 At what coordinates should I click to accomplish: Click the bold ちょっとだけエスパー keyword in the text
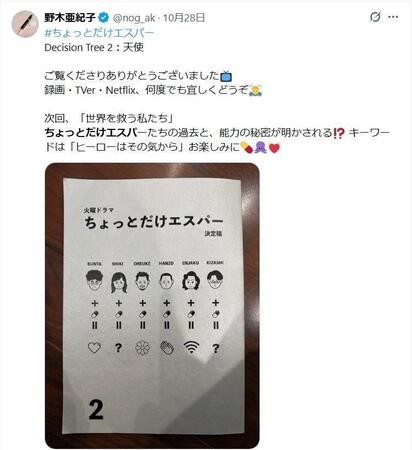[x=91, y=133]
